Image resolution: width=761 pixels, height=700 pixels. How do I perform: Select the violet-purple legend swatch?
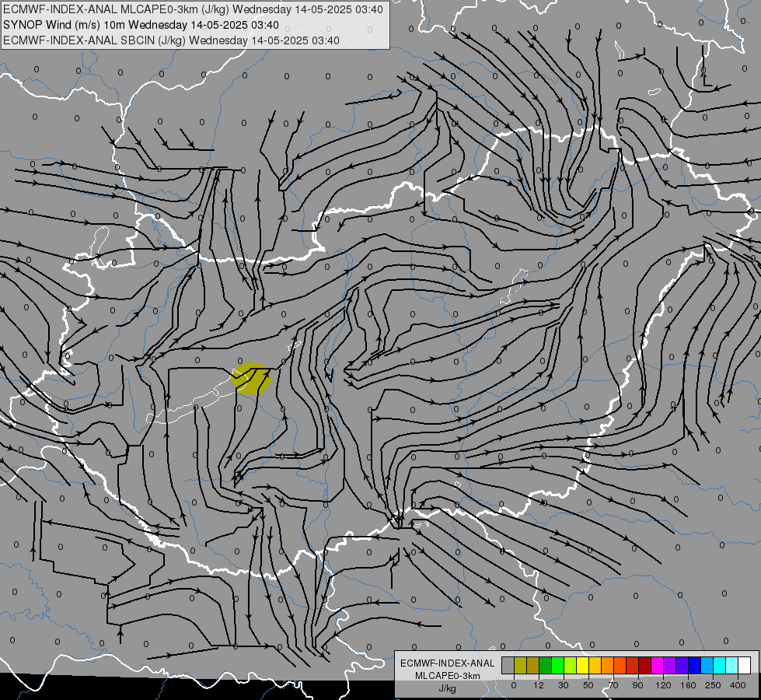click(x=670, y=665)
